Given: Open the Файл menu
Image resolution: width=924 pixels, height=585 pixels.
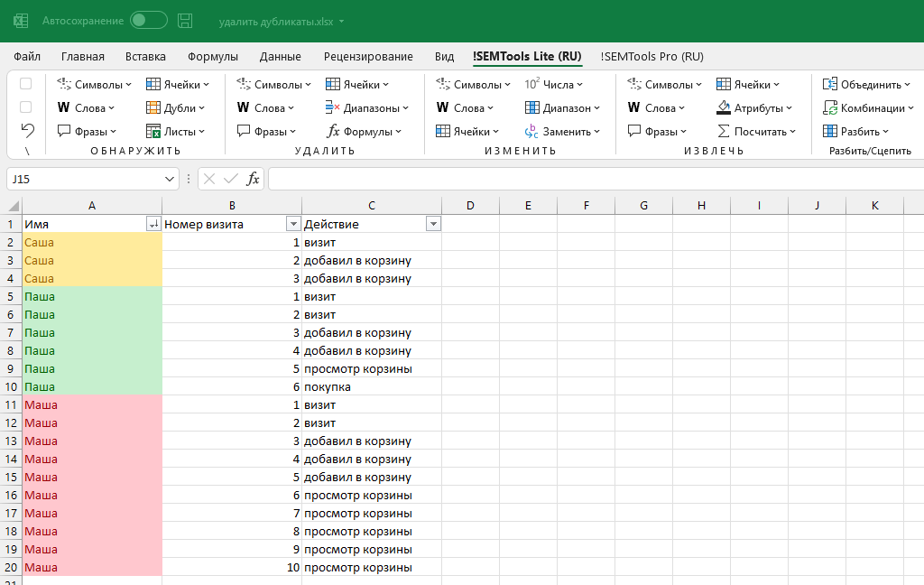Looking at the screenshot, I should pyautogui.click(x=27, y=57).
